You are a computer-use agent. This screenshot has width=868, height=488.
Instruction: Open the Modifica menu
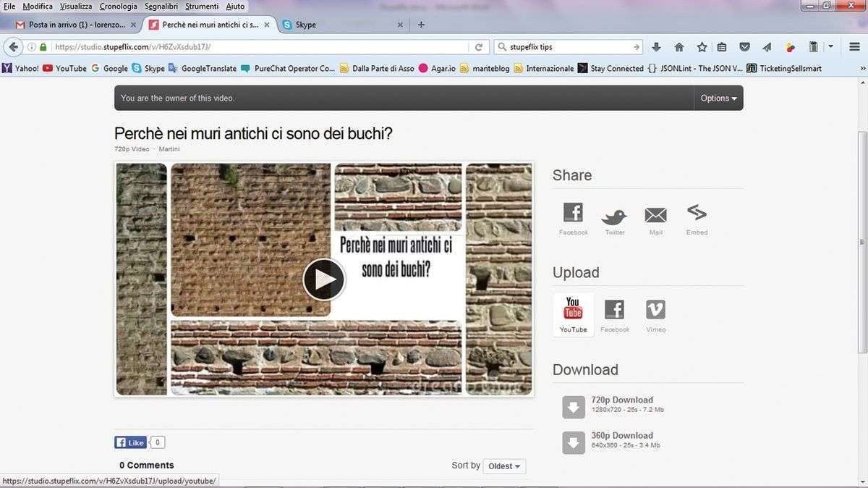tap(38, 6)
